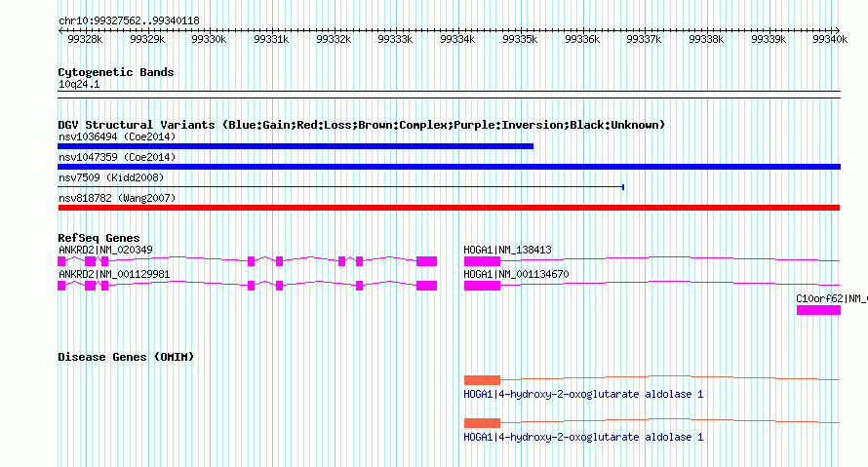868x467 pixels.
Task: Open nsv1047359 (Coe2014) variant label
Action: coord(117,157)
